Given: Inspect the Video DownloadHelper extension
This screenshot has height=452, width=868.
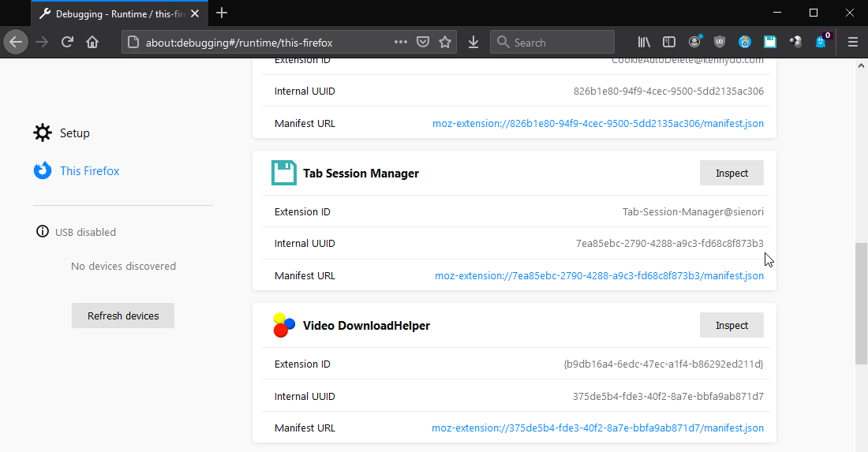Looking at the screenshot, I should pyautogui.click(x=731, y=325).
